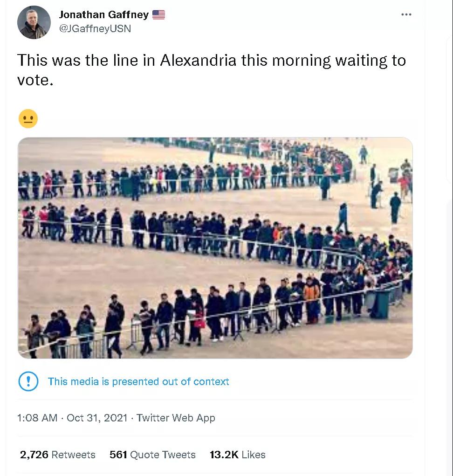Click the Jonathan Gaffney display name
Viewport: 453px width, 476px height.
104,14
